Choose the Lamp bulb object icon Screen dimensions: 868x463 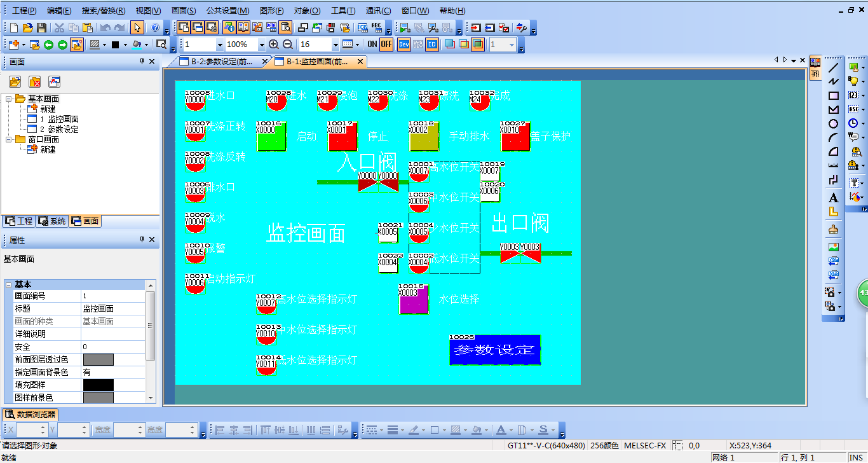[x=854, y=81]
